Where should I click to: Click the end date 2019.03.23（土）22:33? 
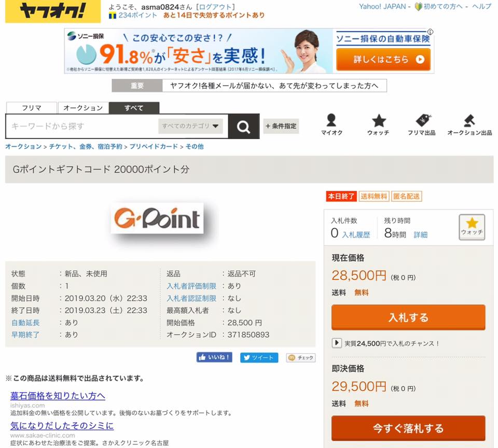(106, 310)
